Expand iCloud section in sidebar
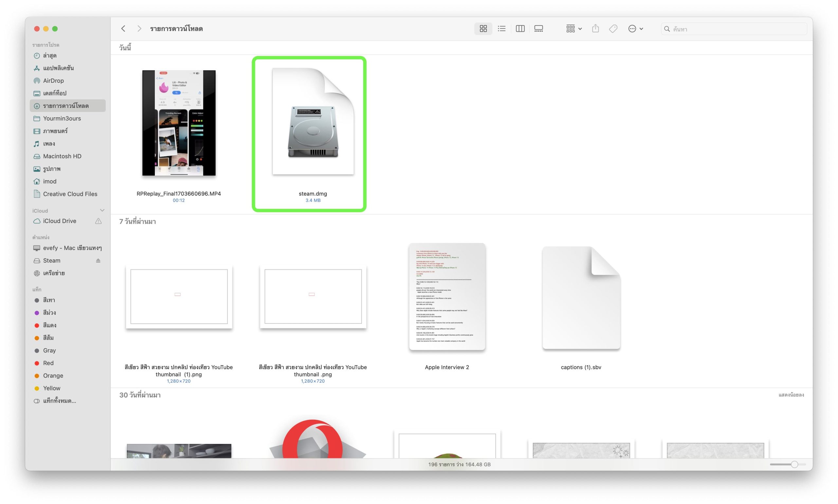This screenshot has height=504, width=838. point(101,210)
